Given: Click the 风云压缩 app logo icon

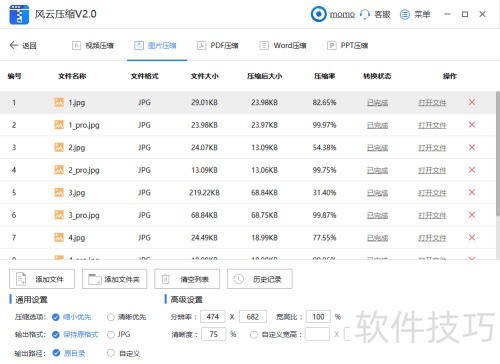Looking at the screenshot, I should click(x=19, y=14).
